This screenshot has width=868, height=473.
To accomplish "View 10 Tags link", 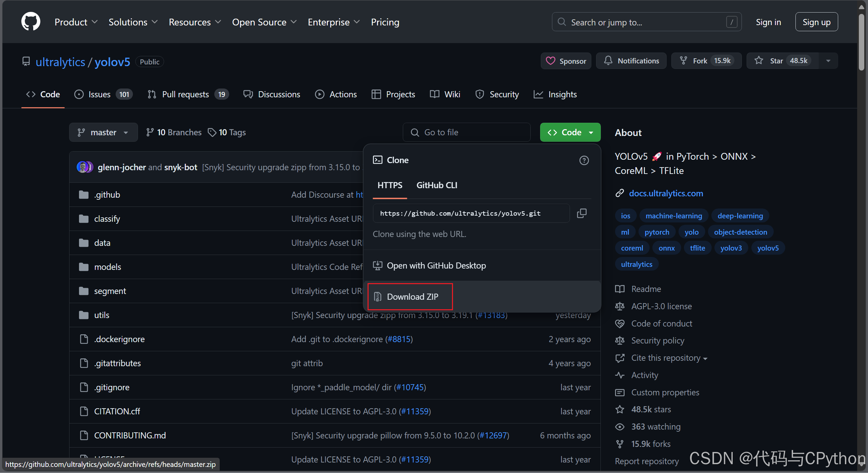I will 227,132.
